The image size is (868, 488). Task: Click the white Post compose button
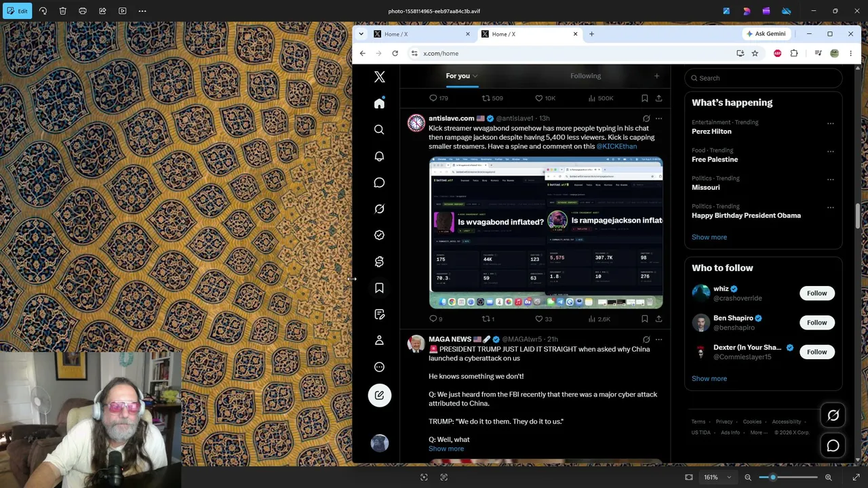pyautogui.click(x=380, y=395)
